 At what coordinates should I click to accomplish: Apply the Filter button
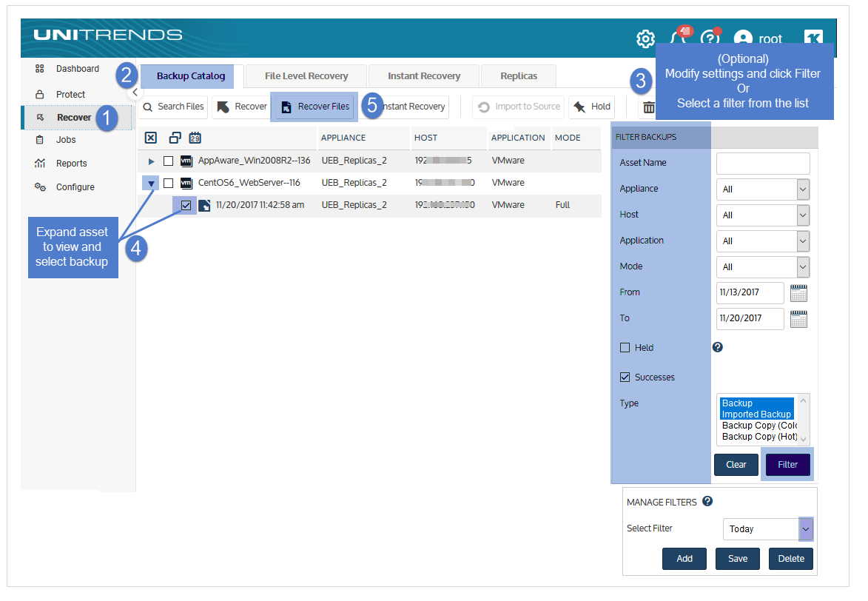click(x=788, y=465)
